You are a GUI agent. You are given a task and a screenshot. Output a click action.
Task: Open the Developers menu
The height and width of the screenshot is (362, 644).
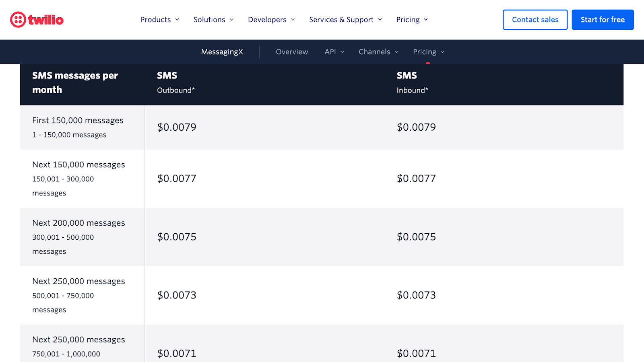point(267,20)
